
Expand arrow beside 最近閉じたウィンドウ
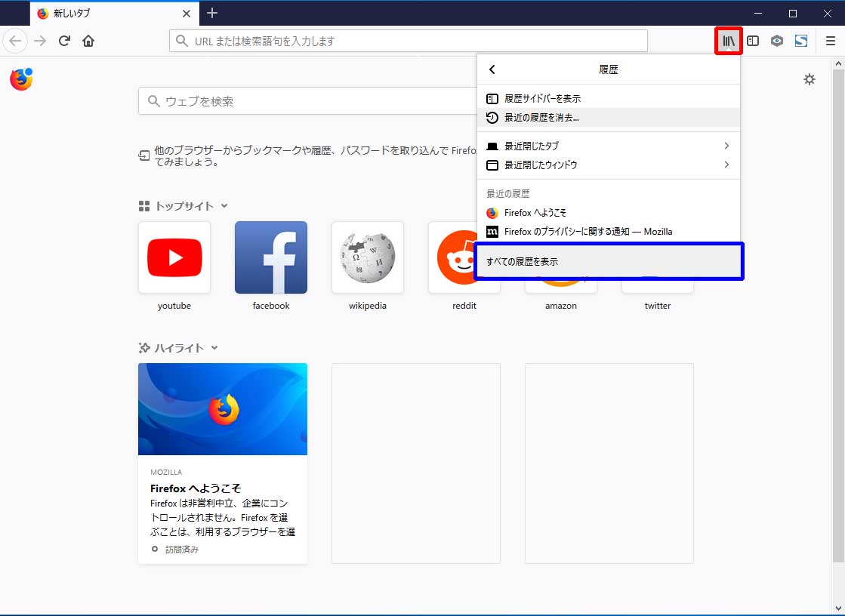click(x=726, y=165)
